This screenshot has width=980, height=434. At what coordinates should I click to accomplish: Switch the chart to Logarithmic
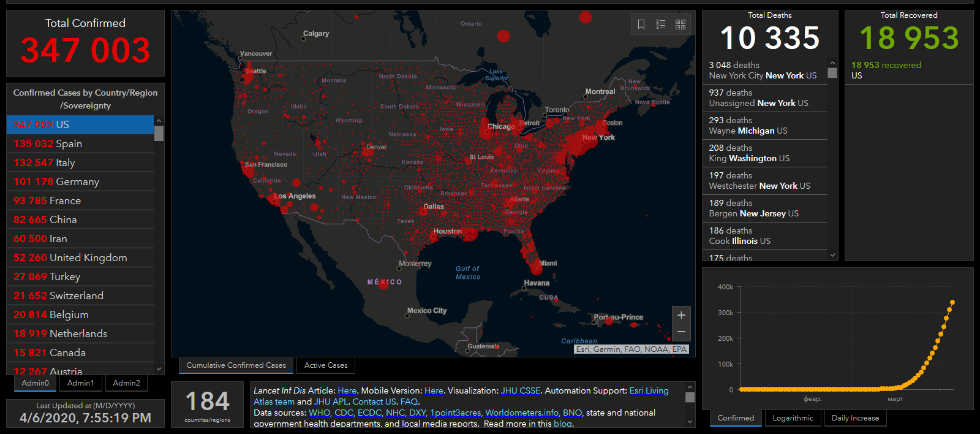[x=793, y=418]
